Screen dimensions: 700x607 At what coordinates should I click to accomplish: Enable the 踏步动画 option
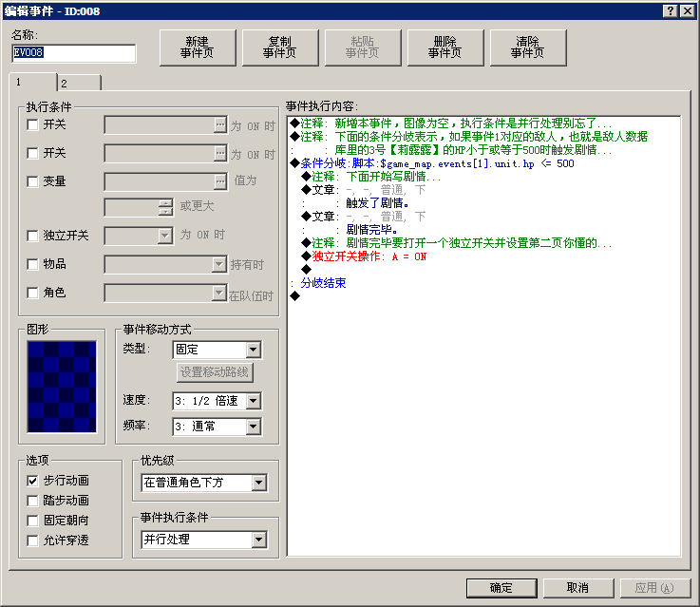pos(32,501)
